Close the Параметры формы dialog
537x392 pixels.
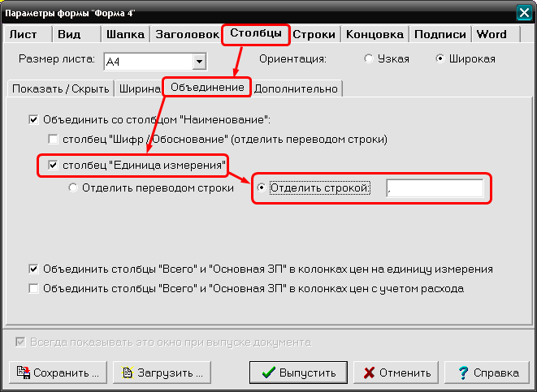[524, 13]
